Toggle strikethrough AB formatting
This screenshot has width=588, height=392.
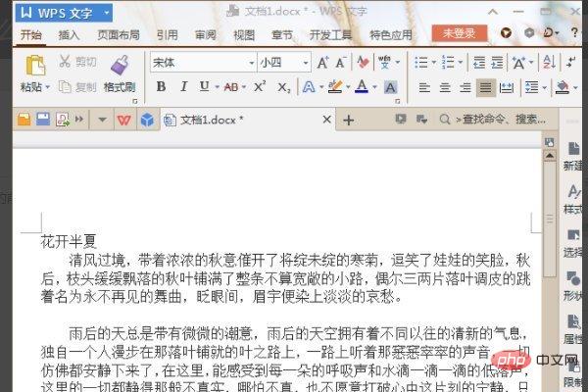(231, 87)
